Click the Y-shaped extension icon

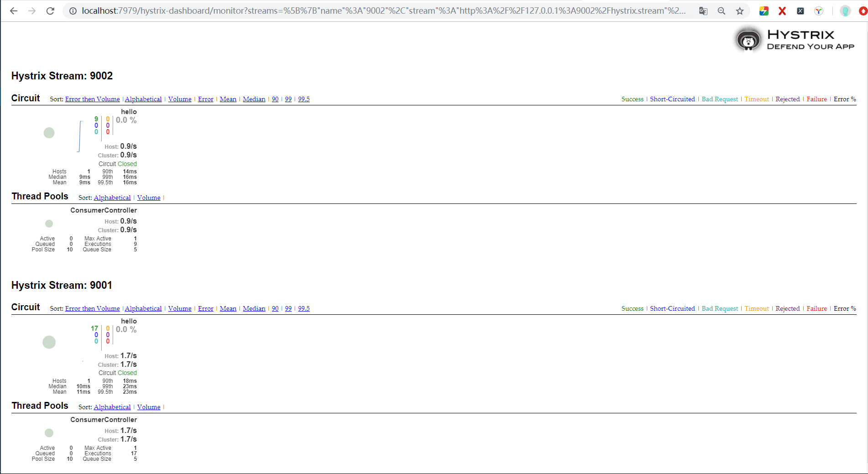(x=819, y=11)
